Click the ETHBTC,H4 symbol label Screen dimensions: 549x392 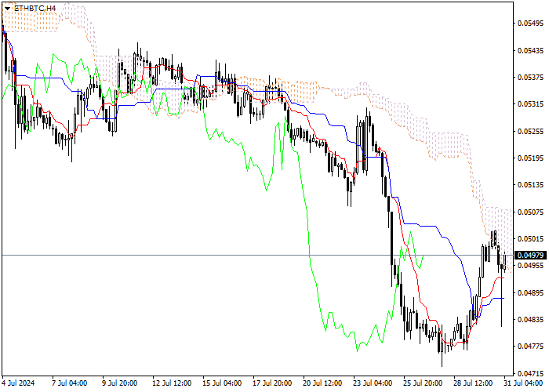click(x=35, y=8)
